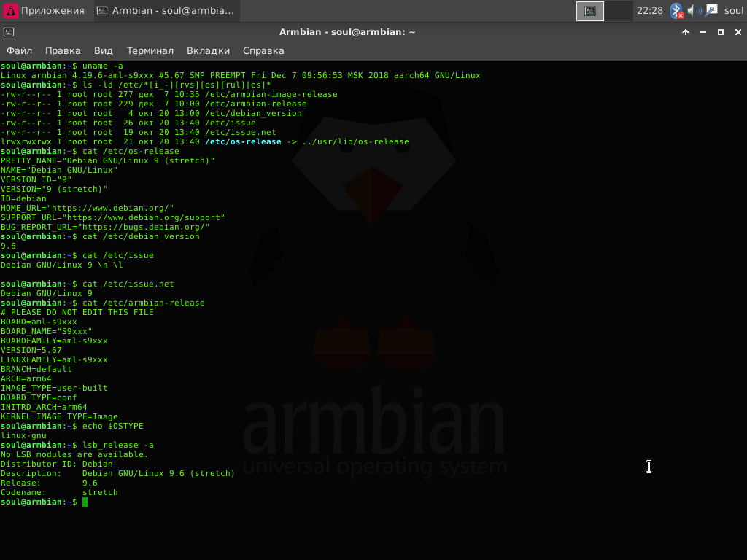This screenshot has height=560, width=747.
Task: Click the BOARD_NAME="S9xxx" line
Action: tap(46, 332)
